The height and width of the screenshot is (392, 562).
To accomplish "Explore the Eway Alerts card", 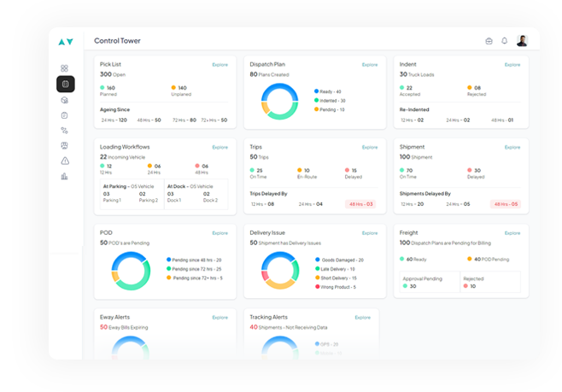I will click(x=220, y=318).
